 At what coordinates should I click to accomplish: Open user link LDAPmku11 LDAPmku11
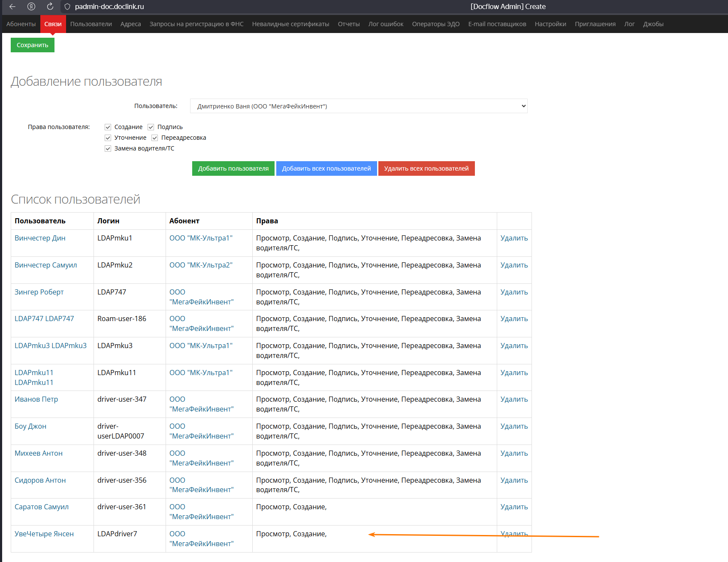pos(34,378)
